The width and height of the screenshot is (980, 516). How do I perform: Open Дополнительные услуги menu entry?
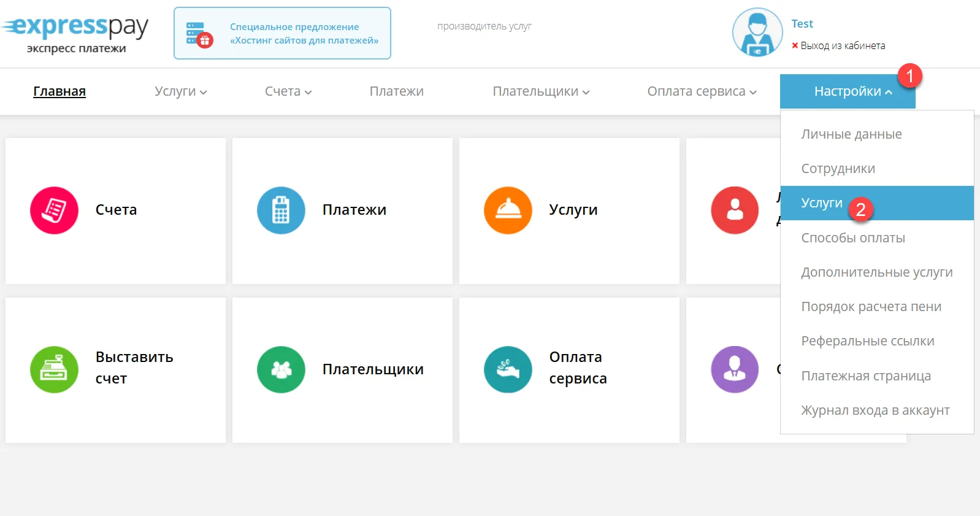[877, 272]
